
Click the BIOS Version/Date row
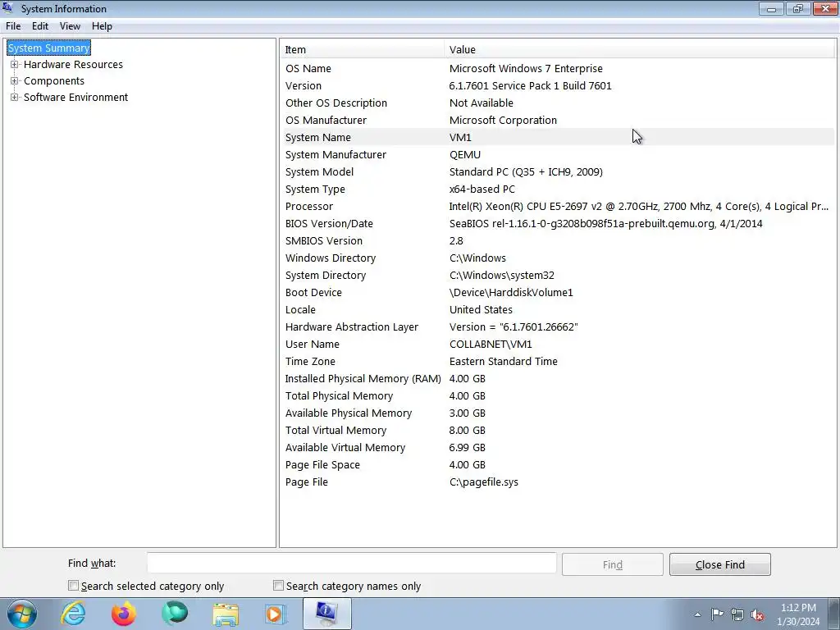click(x=558, y=223)
